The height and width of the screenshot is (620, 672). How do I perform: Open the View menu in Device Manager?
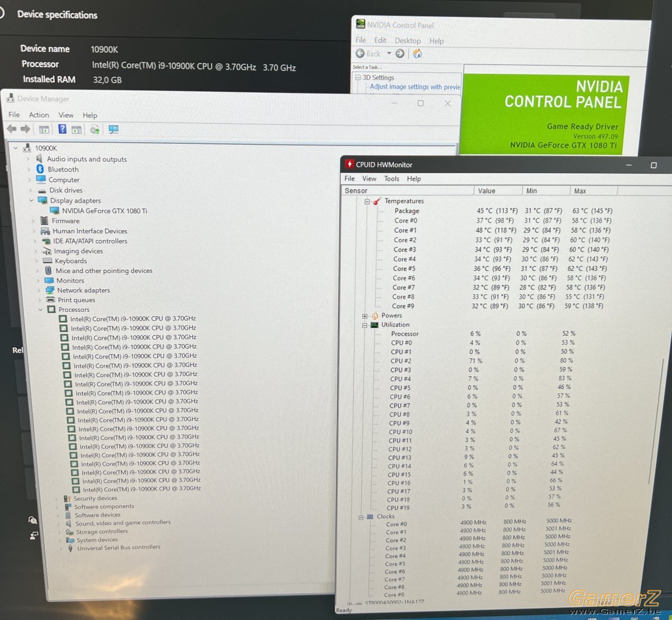tap(66, 115)
